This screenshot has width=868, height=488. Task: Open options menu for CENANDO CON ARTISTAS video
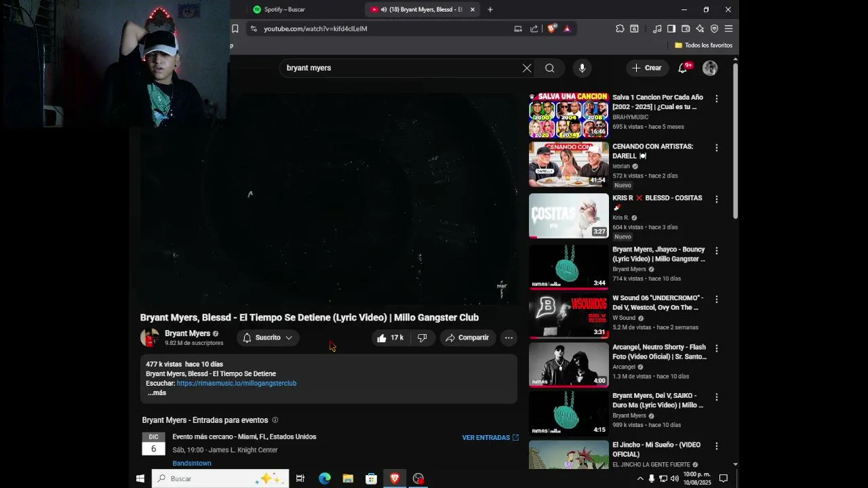pyautogui.click(x=716, y=148)
